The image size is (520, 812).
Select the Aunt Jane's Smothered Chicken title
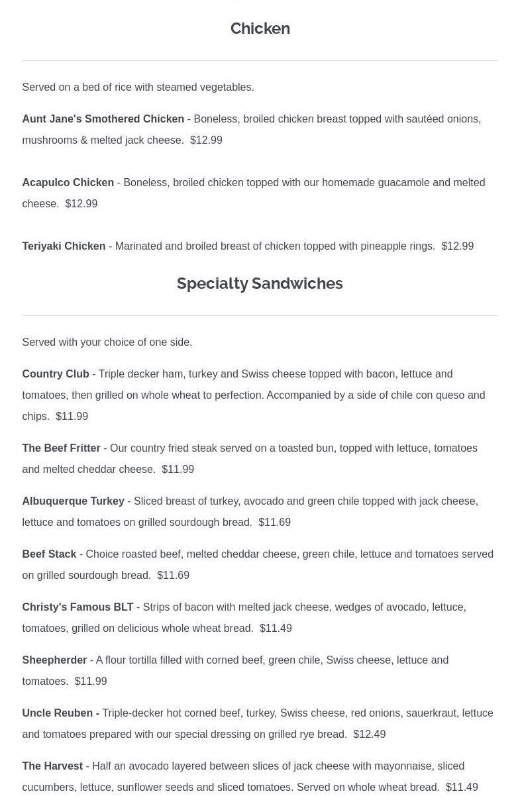pos(103,119)
